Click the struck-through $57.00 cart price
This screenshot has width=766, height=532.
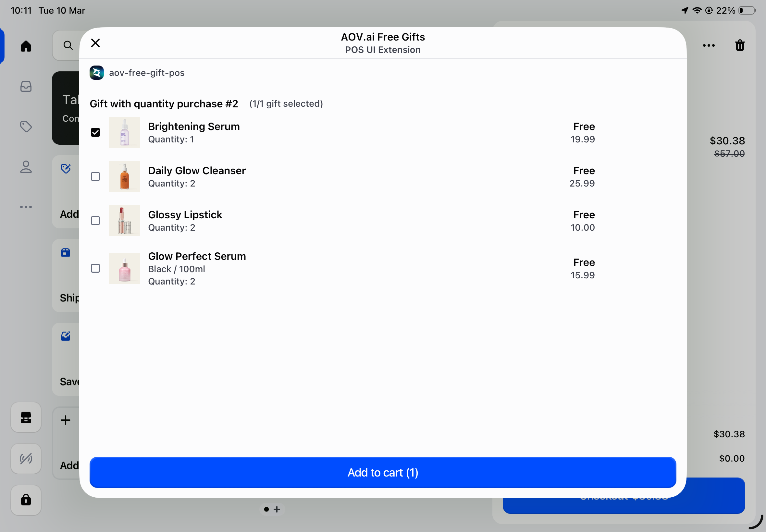click(729, 153)
